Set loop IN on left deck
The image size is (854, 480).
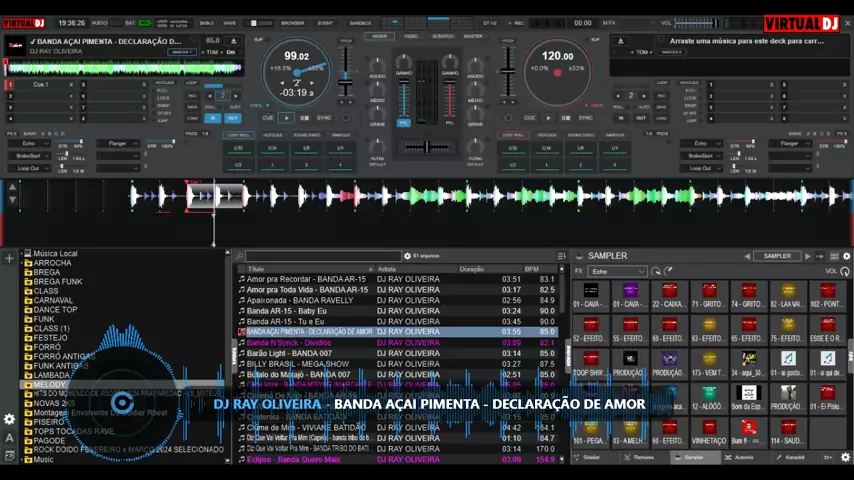click(x=213, y=118)
